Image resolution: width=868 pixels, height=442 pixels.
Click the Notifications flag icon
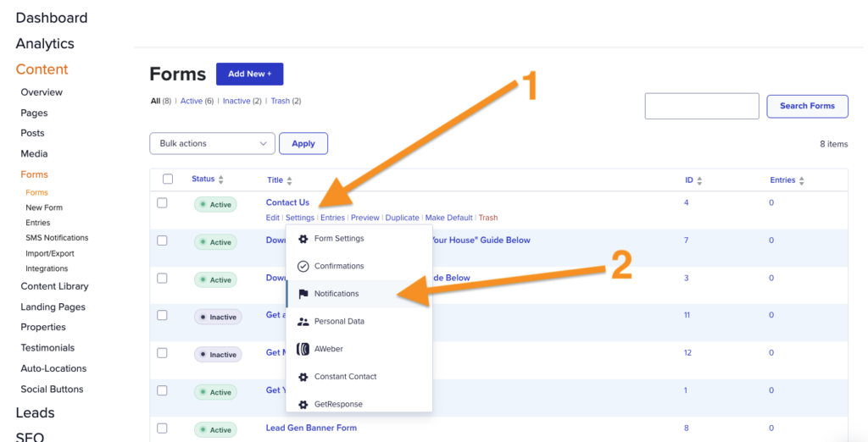coord(303,294)
